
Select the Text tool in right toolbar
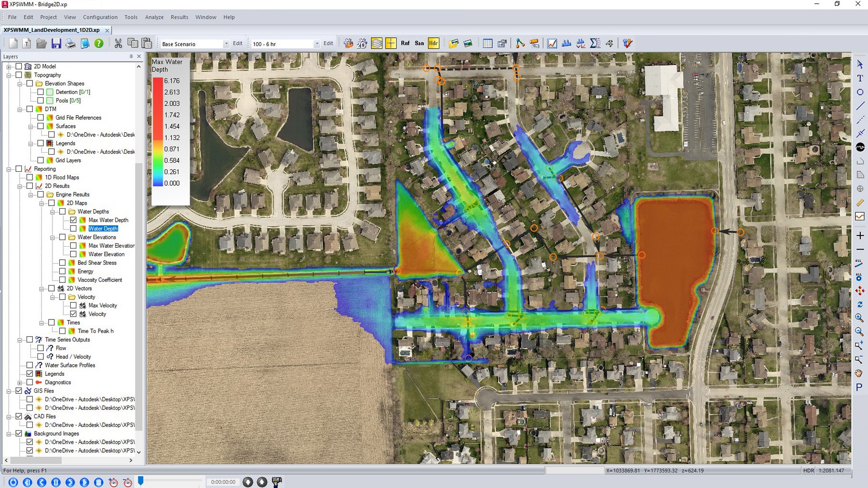pos(860,78)
